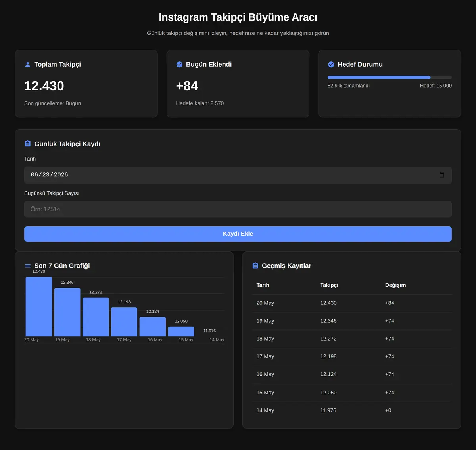The height and width of the screenshot is (450, 476).
Task: Click the +0 change cell for 14 May
Action: point(388,410)
